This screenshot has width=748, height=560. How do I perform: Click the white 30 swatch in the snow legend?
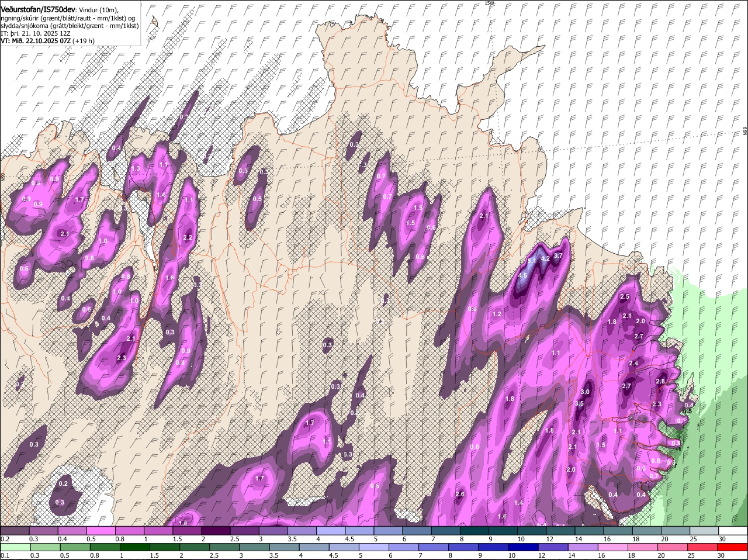pyautogui.click(x=734, y=531)
